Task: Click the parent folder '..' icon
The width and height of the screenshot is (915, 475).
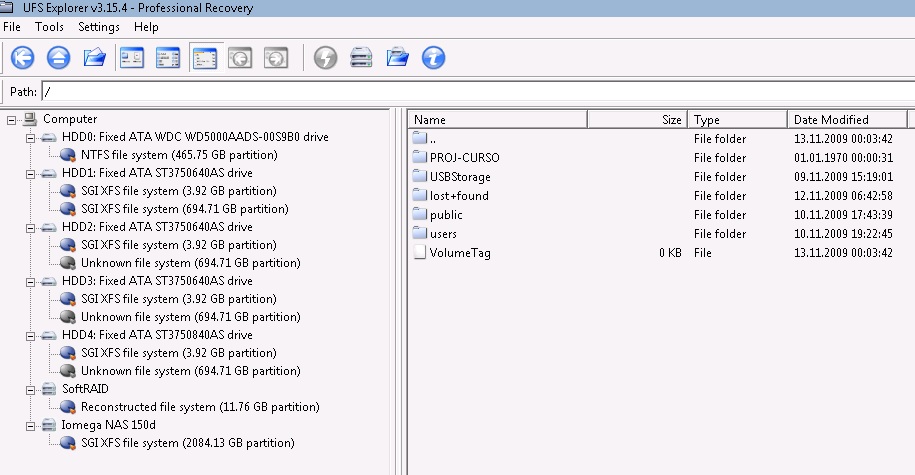Action: 420,138
